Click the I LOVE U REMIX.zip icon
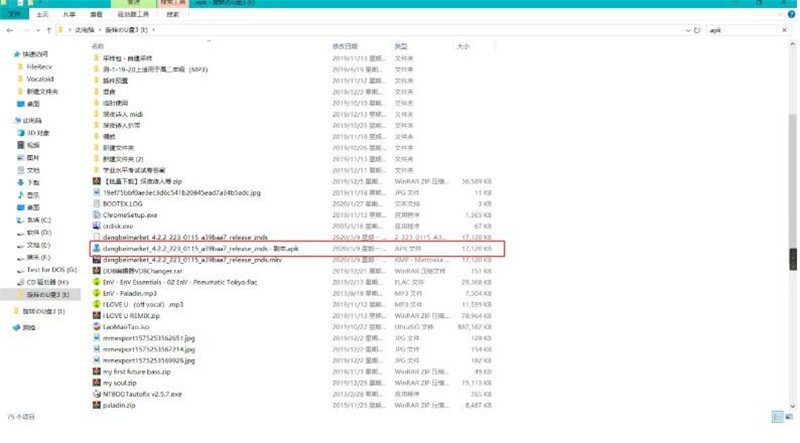The height and width of the screenshot is (443, 800). click(96, 316)
